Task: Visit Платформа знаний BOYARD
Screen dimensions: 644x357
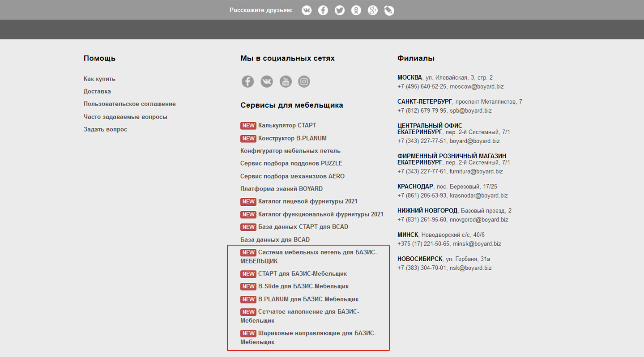Action: [x=281, y=189]
